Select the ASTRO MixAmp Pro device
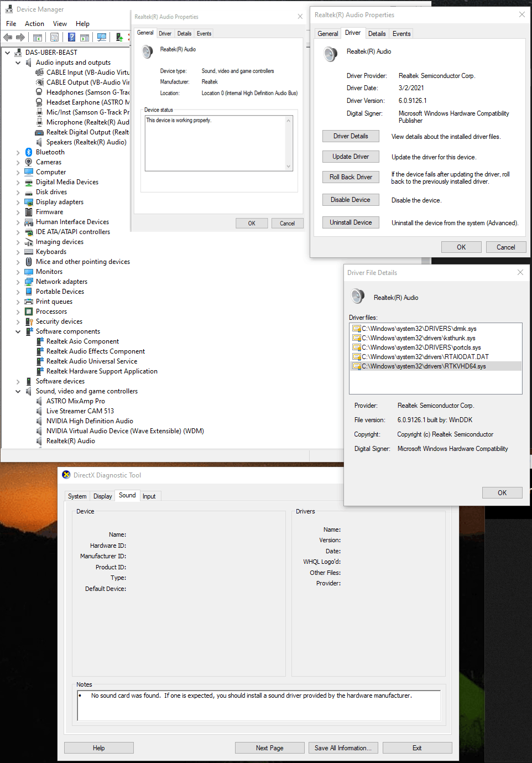The width and height of the screenshot is (532, 763). click(76, 401)
